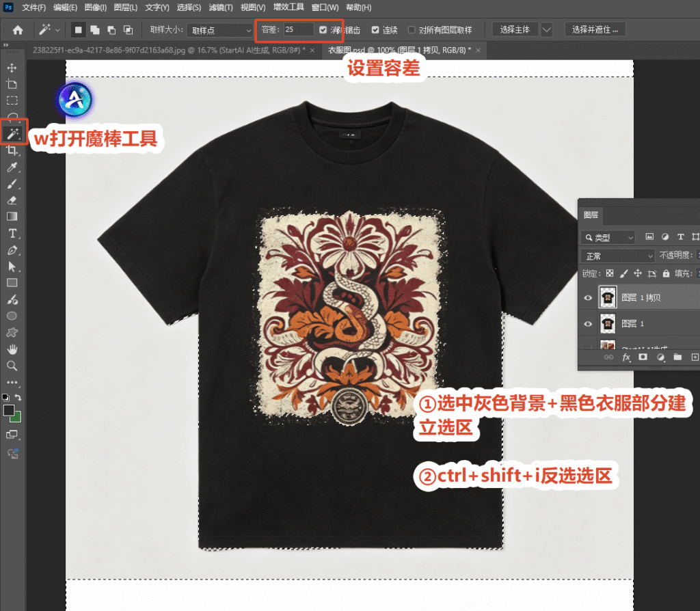Swap foreground and background colors
The height and width of the screenshot is (611, 700).
point(18,397)
